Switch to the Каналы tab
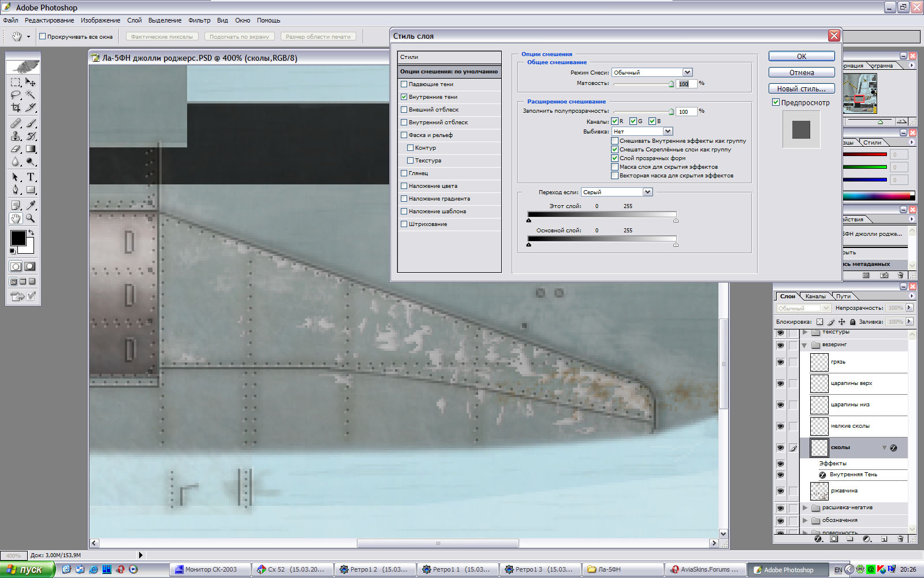The image size is (924, 578). (x=815, y=297)
